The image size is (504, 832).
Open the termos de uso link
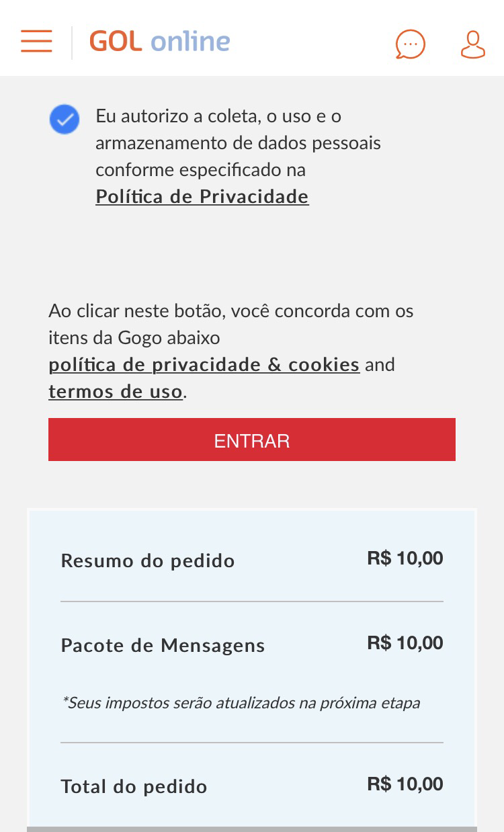coord(116,392)
